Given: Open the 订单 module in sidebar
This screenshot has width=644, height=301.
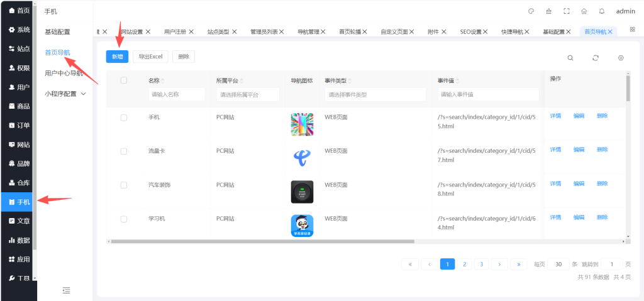Looking at the screenshot, I should pyautogui.click(x=19, y=125).
